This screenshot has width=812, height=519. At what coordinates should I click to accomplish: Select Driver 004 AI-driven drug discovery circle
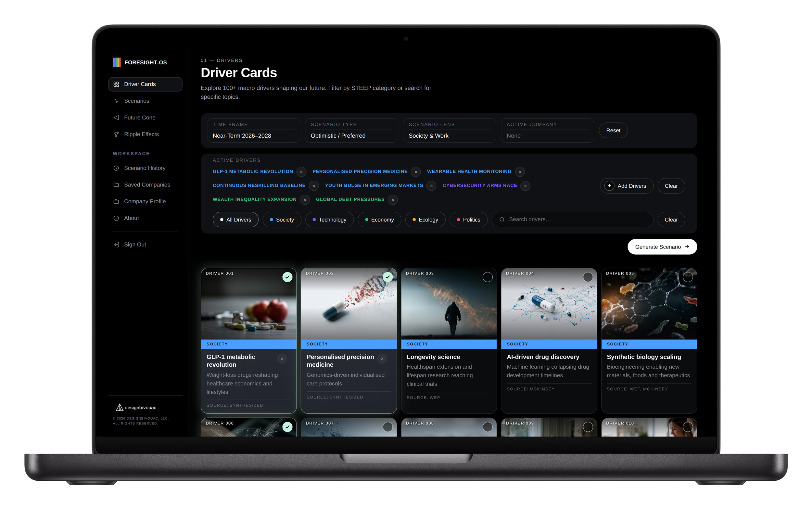click(588, 277)
